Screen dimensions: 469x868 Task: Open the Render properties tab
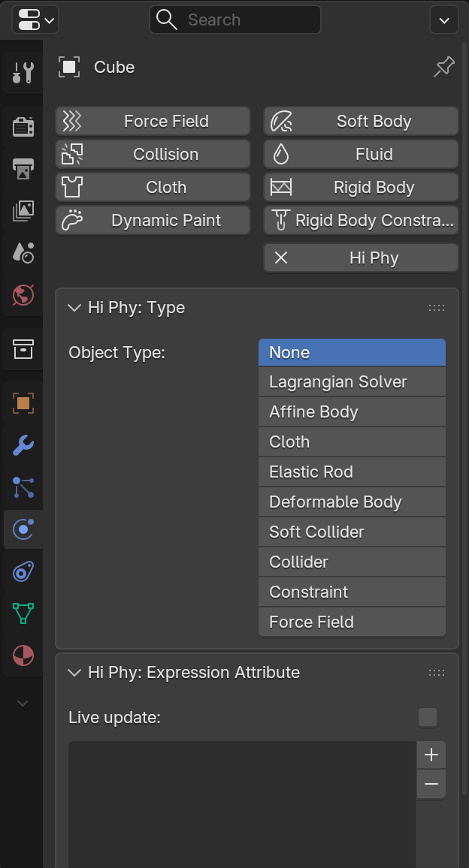(23, 127)
